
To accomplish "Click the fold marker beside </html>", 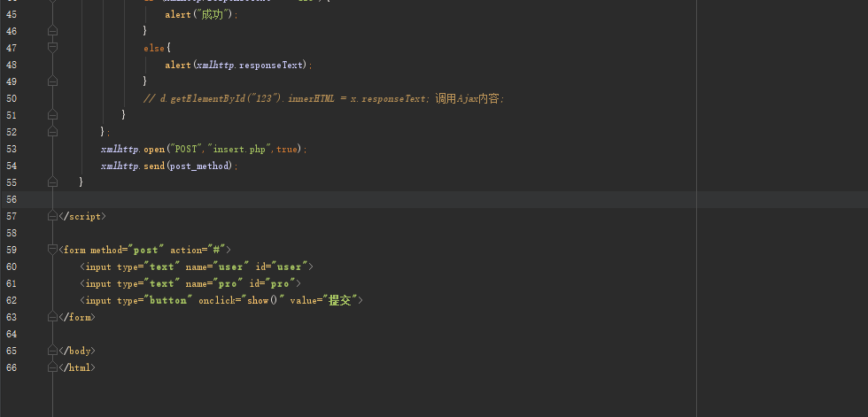I will 52,367.
